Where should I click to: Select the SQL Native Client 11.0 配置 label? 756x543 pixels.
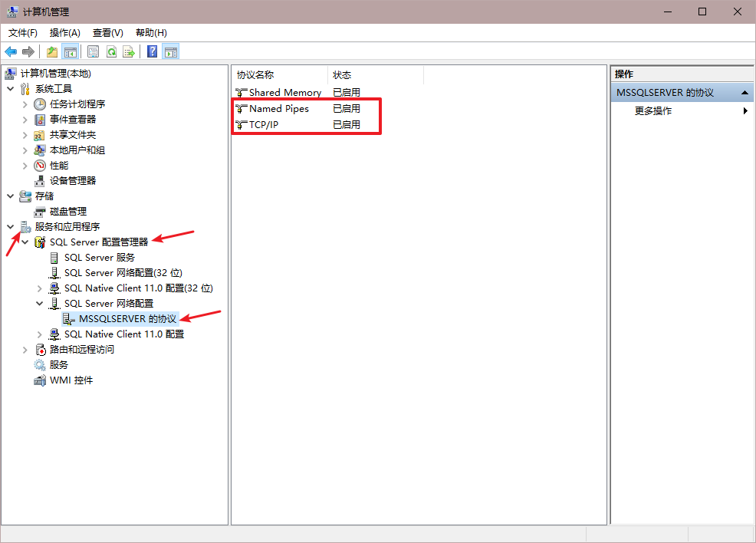pos(124,334)
